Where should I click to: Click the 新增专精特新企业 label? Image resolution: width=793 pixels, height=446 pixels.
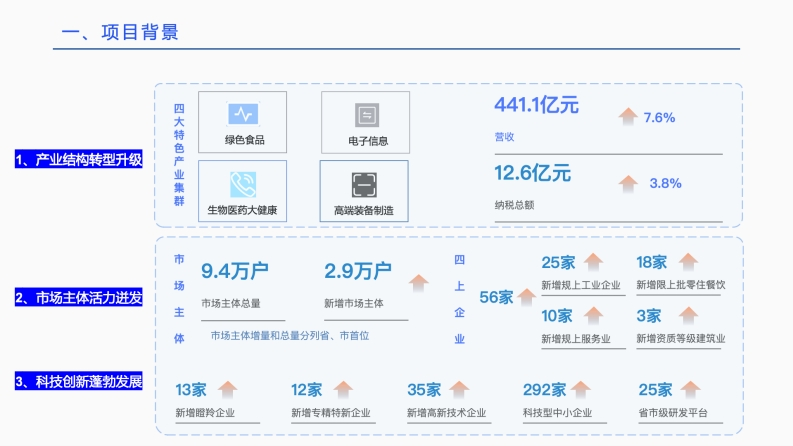pos(331,413)
